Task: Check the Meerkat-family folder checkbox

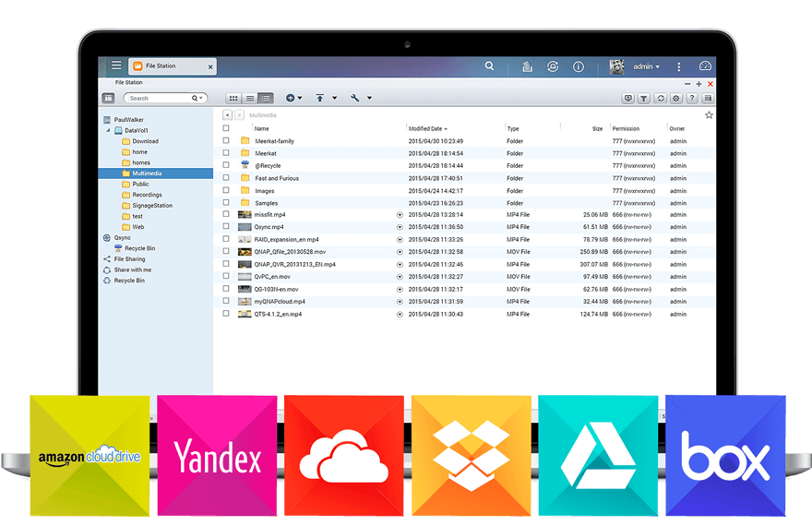Action: point(226,141)
